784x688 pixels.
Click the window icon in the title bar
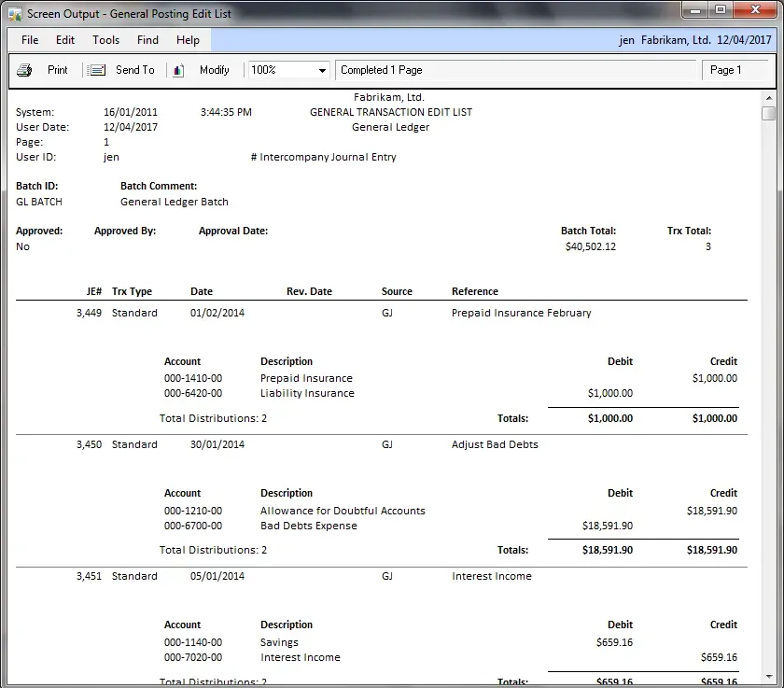tap(15, 14)
